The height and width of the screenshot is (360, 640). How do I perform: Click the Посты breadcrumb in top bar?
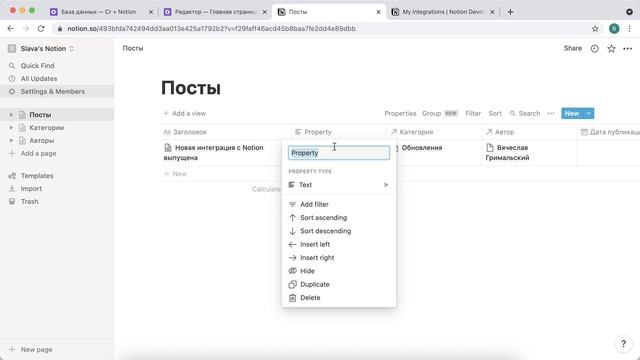[133, 48]
